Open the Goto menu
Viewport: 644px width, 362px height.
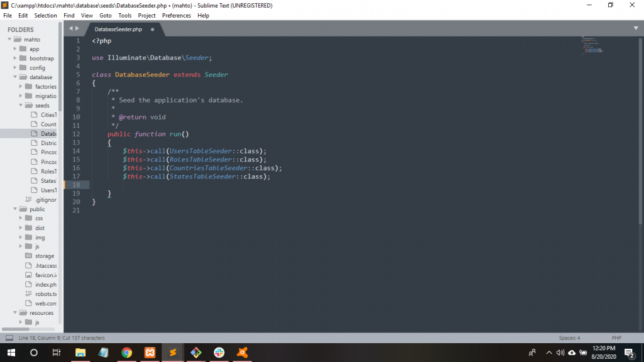pos(105,15)
